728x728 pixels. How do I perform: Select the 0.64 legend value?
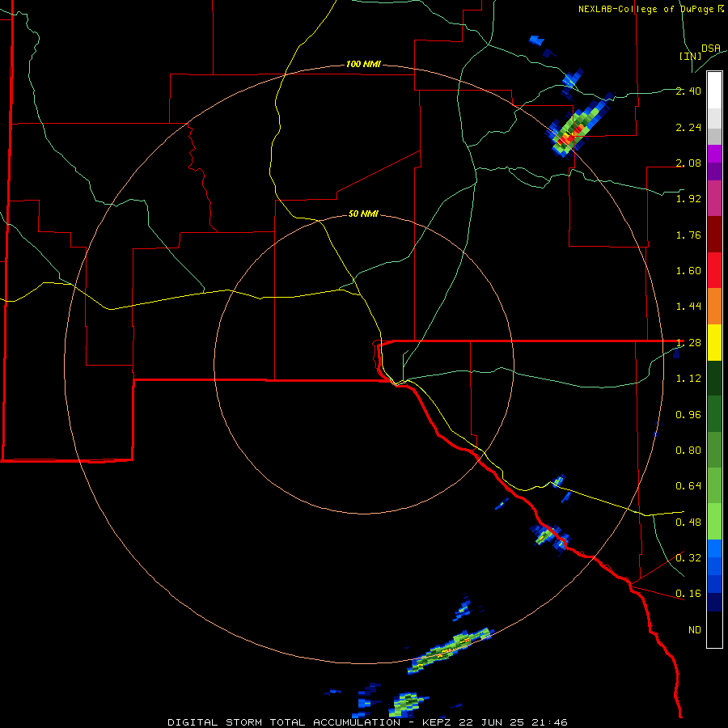pos(688,486)
